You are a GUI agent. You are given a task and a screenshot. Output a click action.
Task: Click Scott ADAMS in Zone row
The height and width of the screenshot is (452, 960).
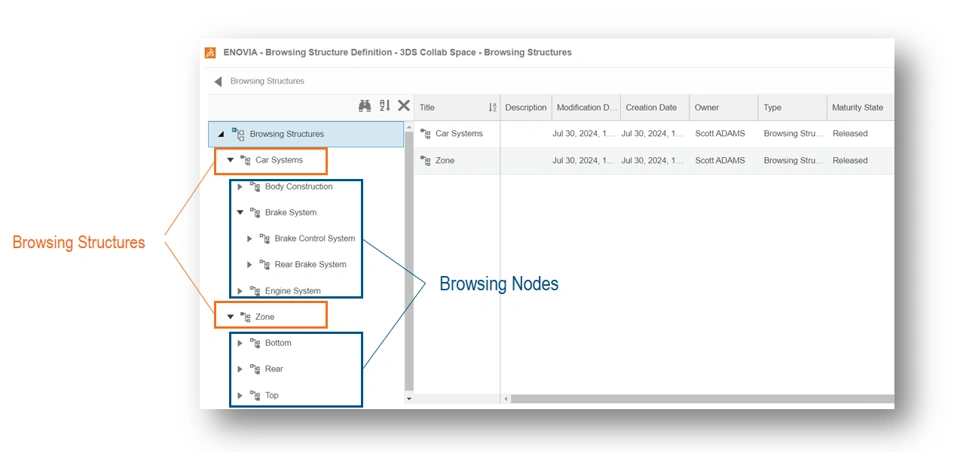(x=720, y=161)
